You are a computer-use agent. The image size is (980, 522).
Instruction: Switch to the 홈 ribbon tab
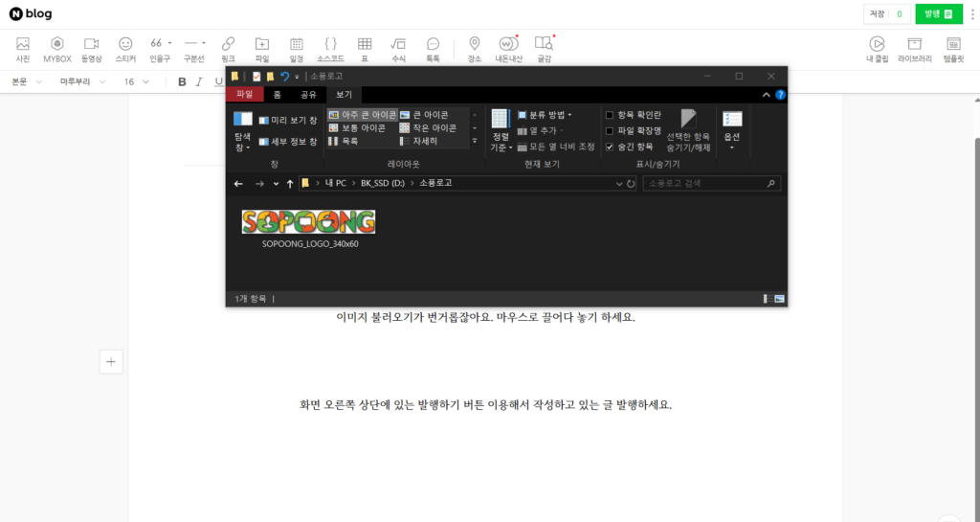tap(277, 95)
